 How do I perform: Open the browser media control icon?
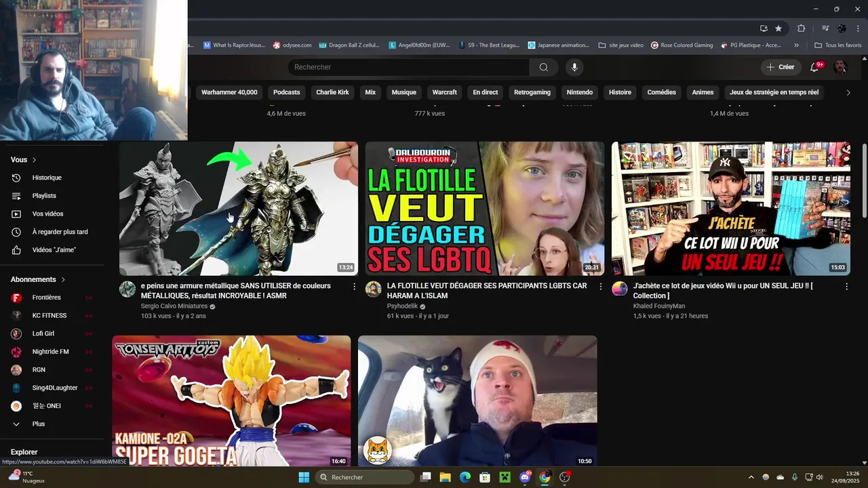(x=825, y=28)
